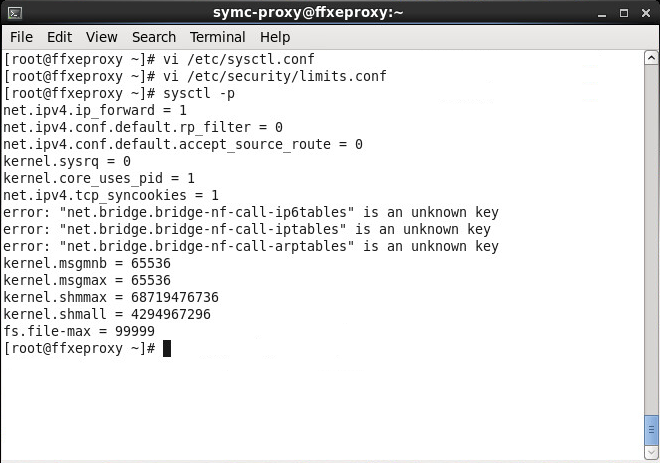660x463 pixels.
Task: Open the Help menu
Action: click(274, 37)
